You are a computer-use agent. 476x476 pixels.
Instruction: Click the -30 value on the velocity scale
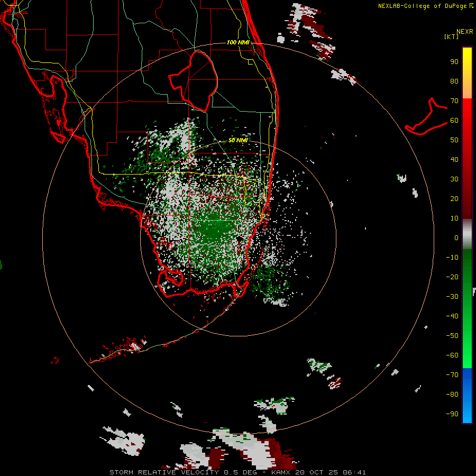452,297
